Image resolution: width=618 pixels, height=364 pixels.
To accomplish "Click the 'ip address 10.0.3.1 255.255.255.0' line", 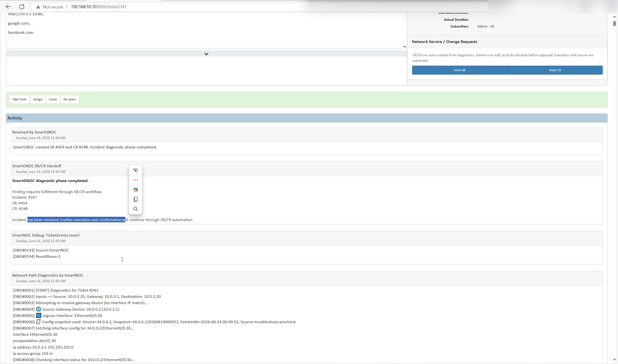I will (43, 347).
